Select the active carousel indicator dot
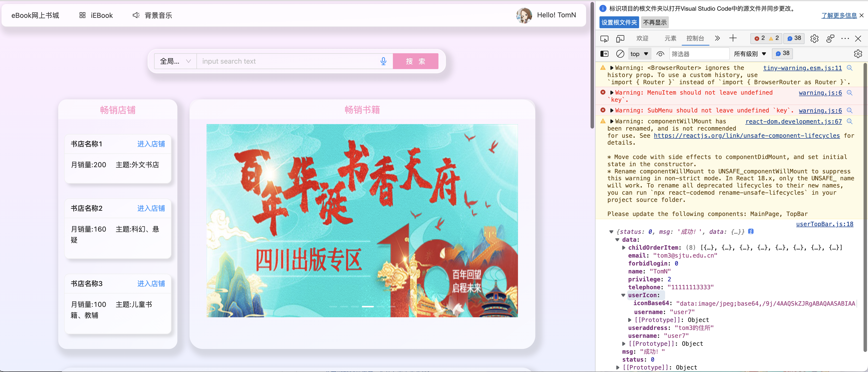Viewport: 868px width, 372px height. click(x=368, y=307)
